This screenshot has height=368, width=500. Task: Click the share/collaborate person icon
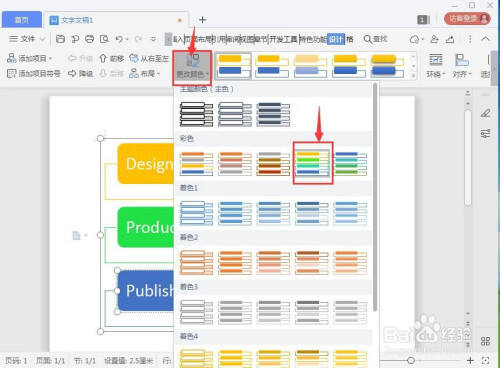tap(434, 39)
